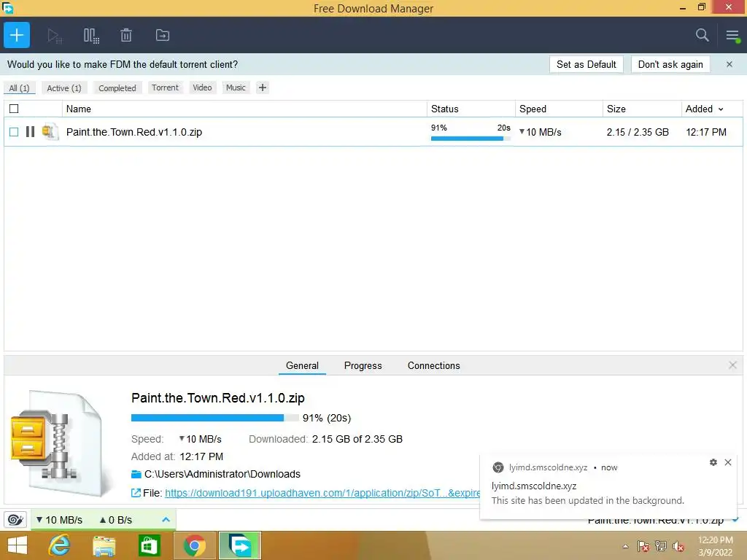
Task: Click the Don't ask again button
Action: point(670,64)
